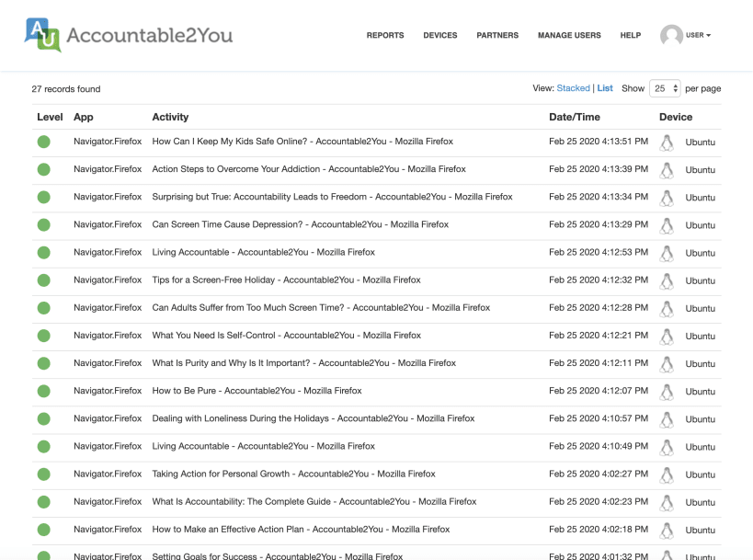Image resolution: width=753 pixels, height=560 pixels.
Task: Select 'Can Adults Suffer from Too Much Screen Time?' activity
Action: (x=321, y=308)
